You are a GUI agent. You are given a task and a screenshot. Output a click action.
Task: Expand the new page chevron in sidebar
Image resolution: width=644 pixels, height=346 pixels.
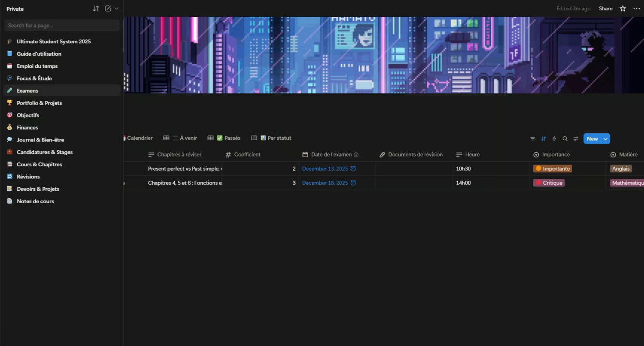[117, 9]
